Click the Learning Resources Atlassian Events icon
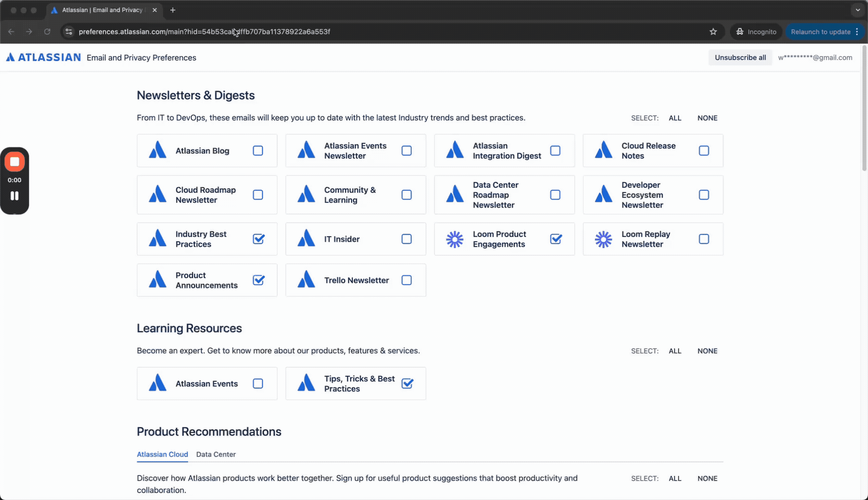 [x=157, y=383]
